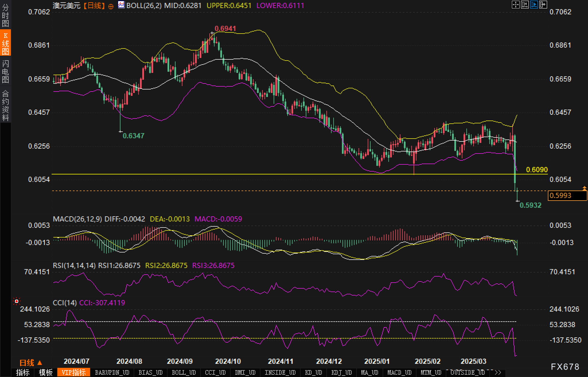Click the red alarm marker beside CCI
This screenshot has width=588, height=377.
17,301
